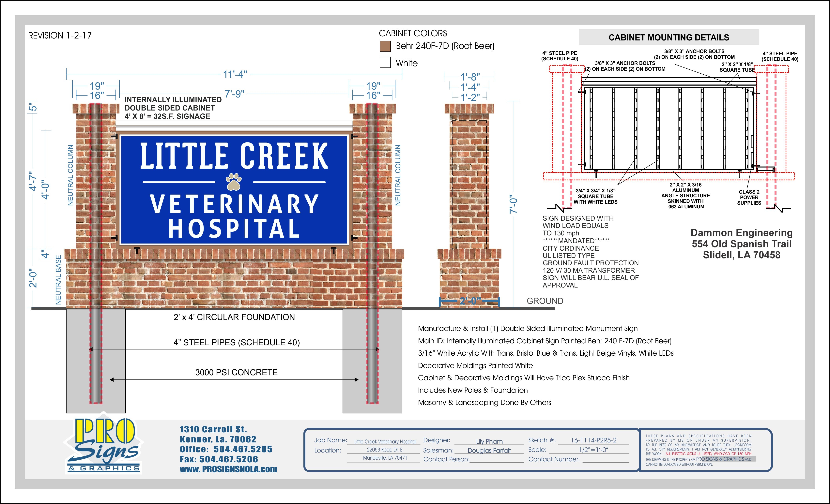
Task: Click the www.PROSIGNSNOLA.com website link
Action: (x=228, y=469)
